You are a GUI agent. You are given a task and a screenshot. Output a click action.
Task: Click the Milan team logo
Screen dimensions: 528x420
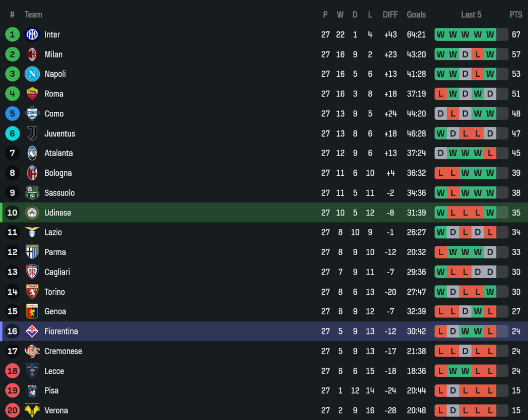pyautogui.click(x=32, y=54)
